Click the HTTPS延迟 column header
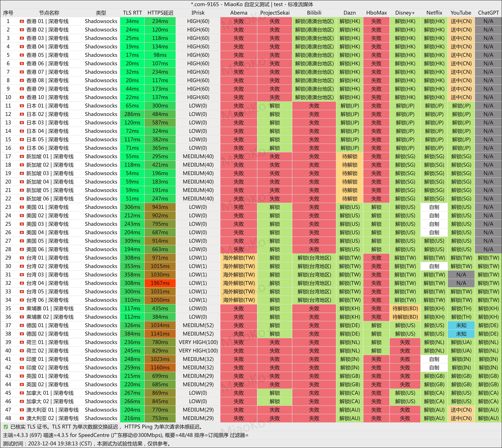Viewport: 502px width, 448px height. tap(160, 13)
